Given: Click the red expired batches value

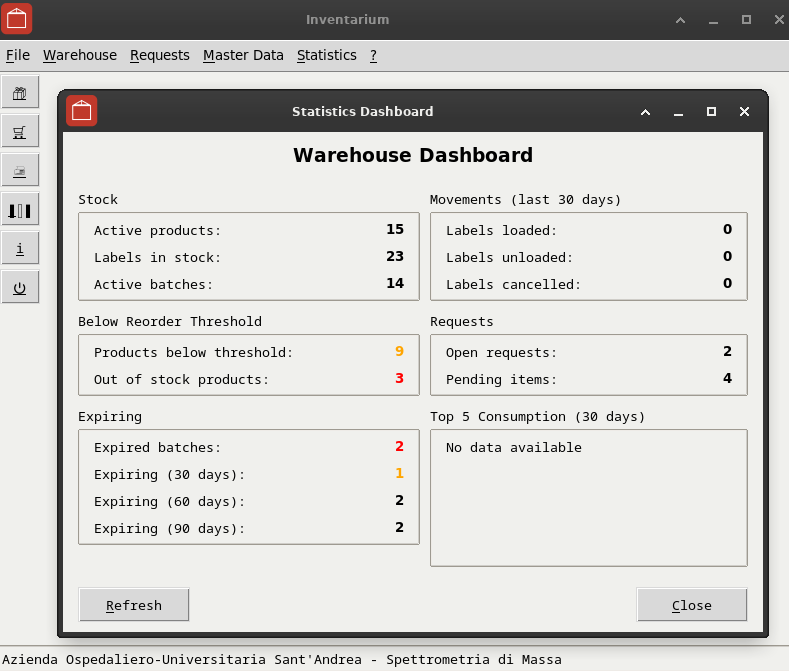Looking at the screenshot, I should point(400,446).
